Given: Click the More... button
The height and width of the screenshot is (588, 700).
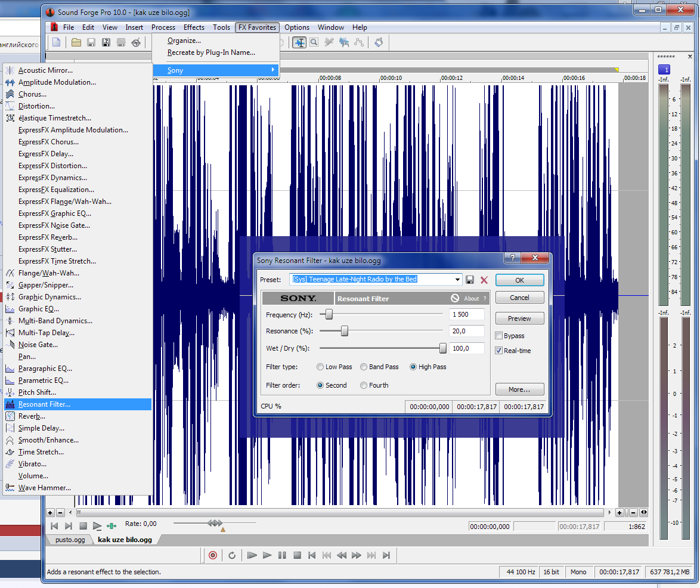Looking at the screenshot, I should click(x=520, y=389).
